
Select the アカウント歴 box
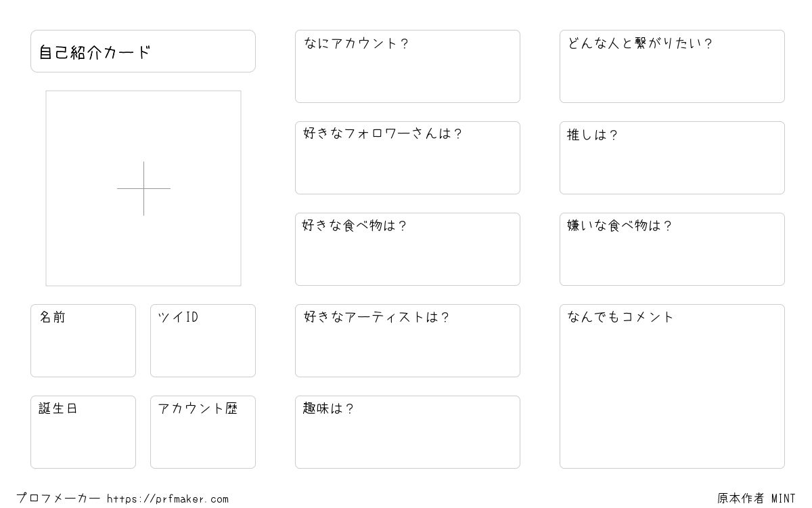(x=203, y=432)
